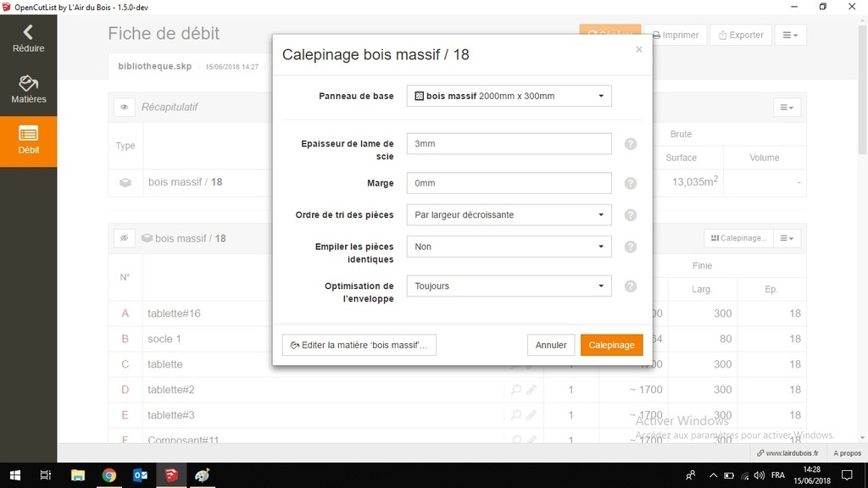Click the N° column header
The height and width of the screenshot is (488, 868).
tap(125, 277)
